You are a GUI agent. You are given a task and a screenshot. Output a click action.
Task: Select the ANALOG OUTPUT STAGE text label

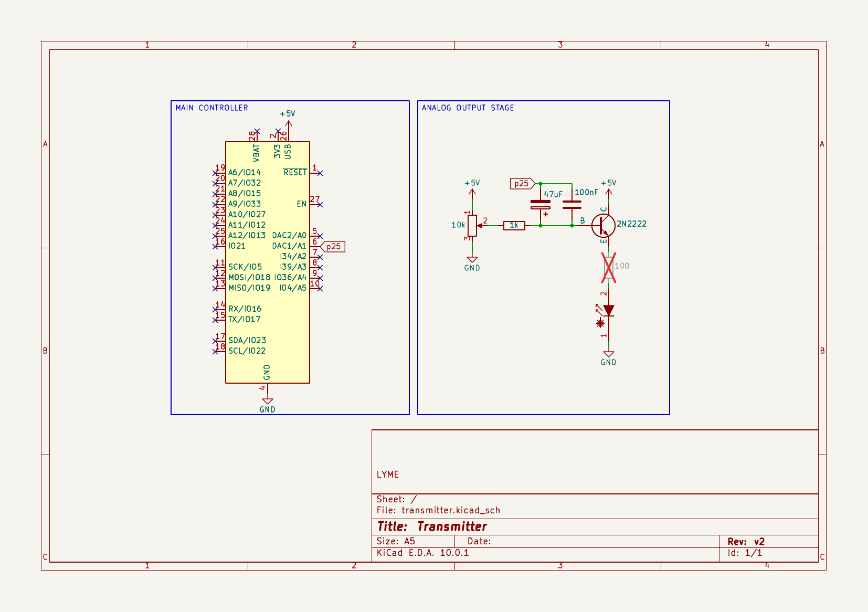point(468,108)
